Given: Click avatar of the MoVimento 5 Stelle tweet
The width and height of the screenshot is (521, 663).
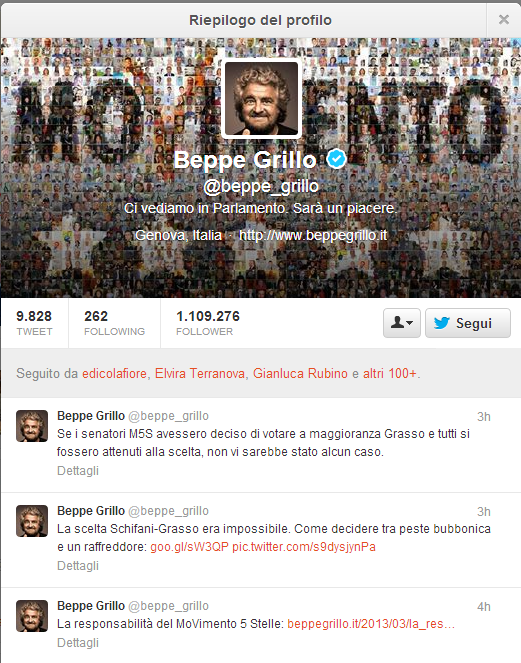Looking at the screenshot, I should (32, 616).
